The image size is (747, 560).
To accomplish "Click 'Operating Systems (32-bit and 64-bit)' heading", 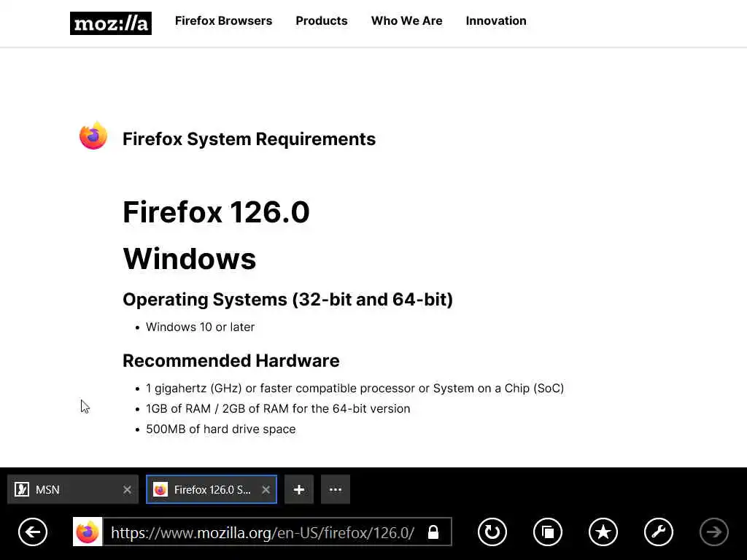I will pos(287,300).
